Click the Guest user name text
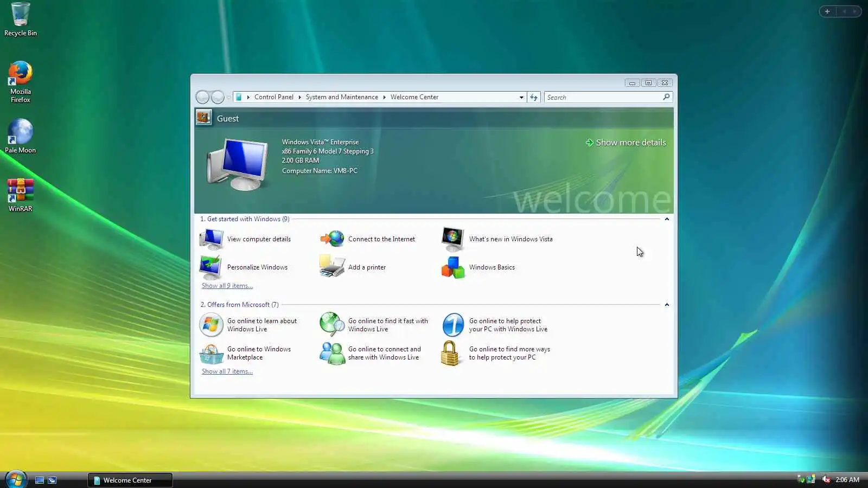This screenshot has width=868, height=488. coord(228,118)
